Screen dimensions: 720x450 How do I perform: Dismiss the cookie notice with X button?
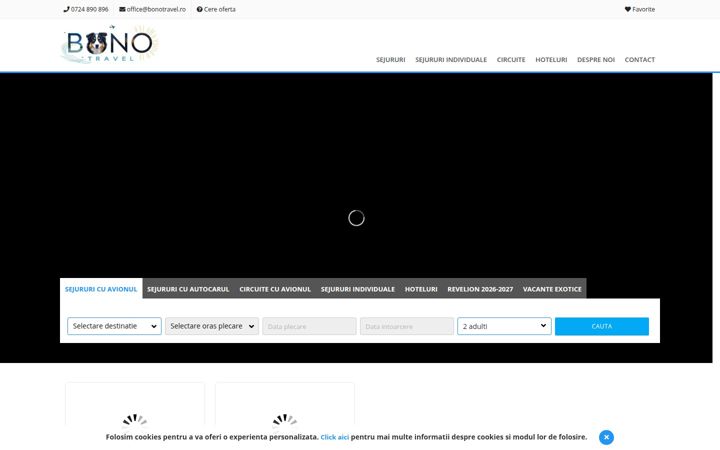point(606,437)
